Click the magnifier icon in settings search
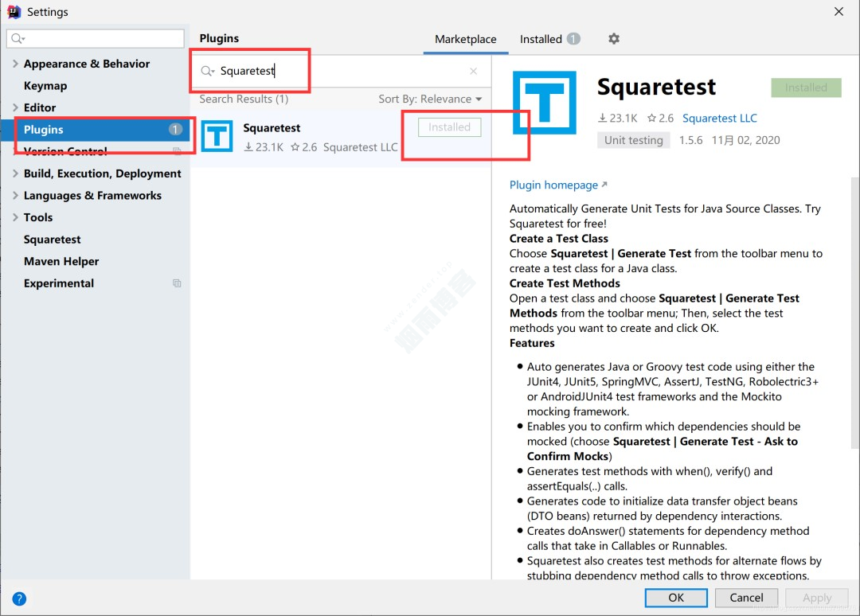This screenshot has height=616, width=860. (18, 39)
